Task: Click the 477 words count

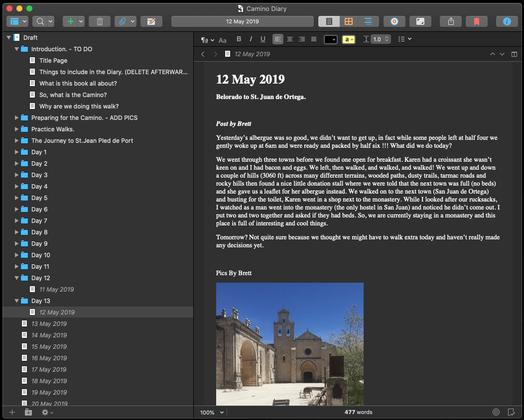Action: point(358,413)
